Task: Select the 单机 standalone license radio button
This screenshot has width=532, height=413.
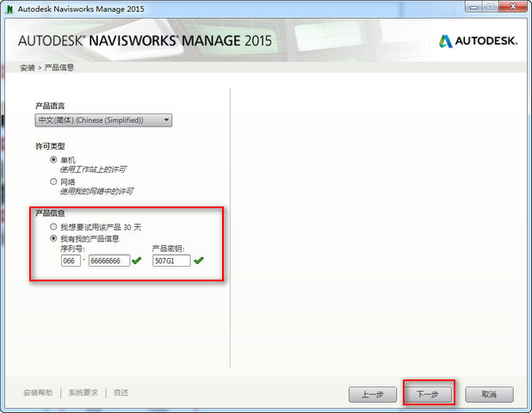Action: [53, 159]
